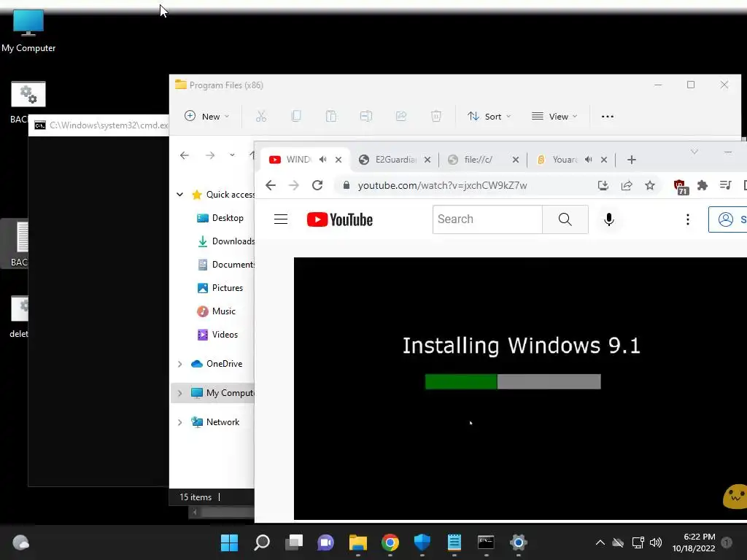Start YouTube voice search with microphone
Viewport: 747px width, 560px height.
click(609, 219)
